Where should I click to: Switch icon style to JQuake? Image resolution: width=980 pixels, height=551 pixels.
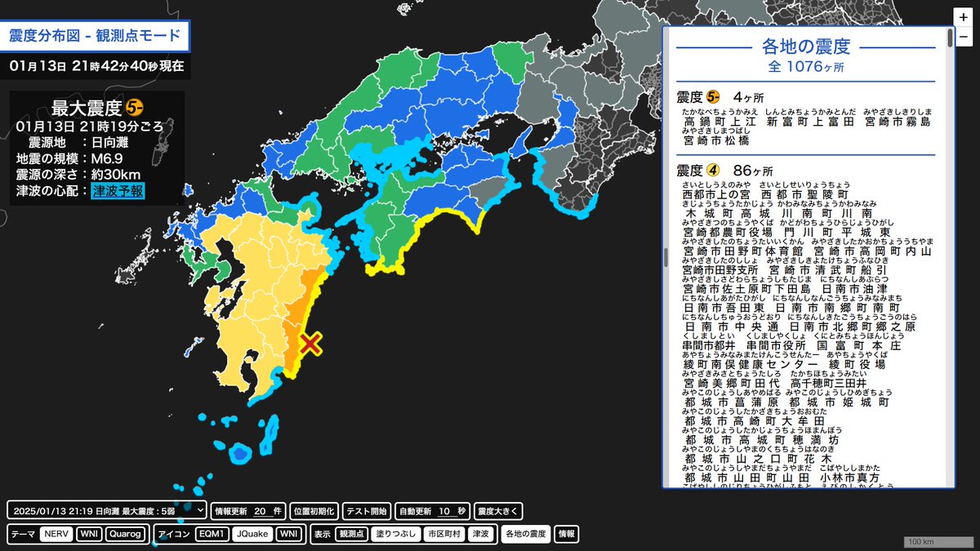252,535
